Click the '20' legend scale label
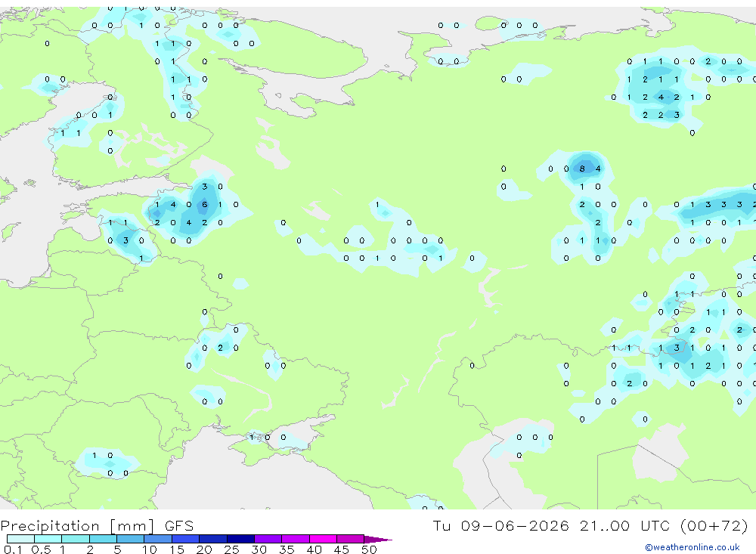 click(x=204, y=549)
